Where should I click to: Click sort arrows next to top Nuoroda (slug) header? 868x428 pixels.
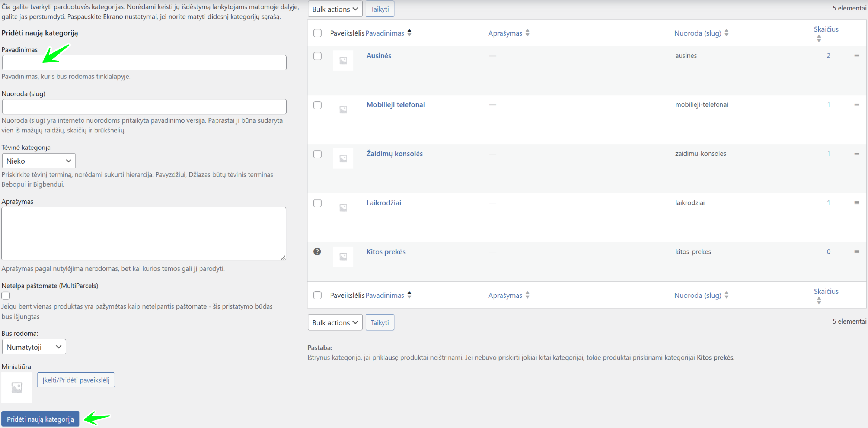click(x=726, y=33)
